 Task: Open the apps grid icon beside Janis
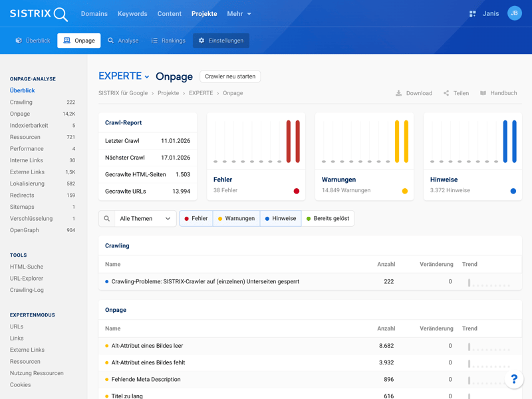coord(472,14)
